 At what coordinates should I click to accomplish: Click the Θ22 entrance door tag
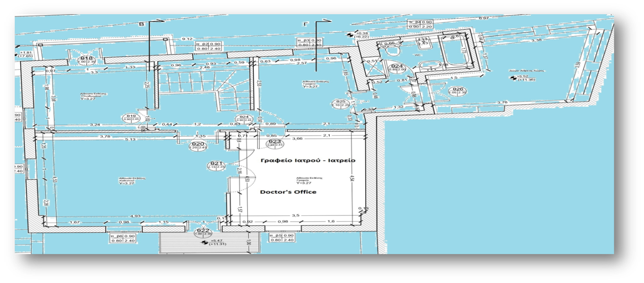(x=204, y=232)
